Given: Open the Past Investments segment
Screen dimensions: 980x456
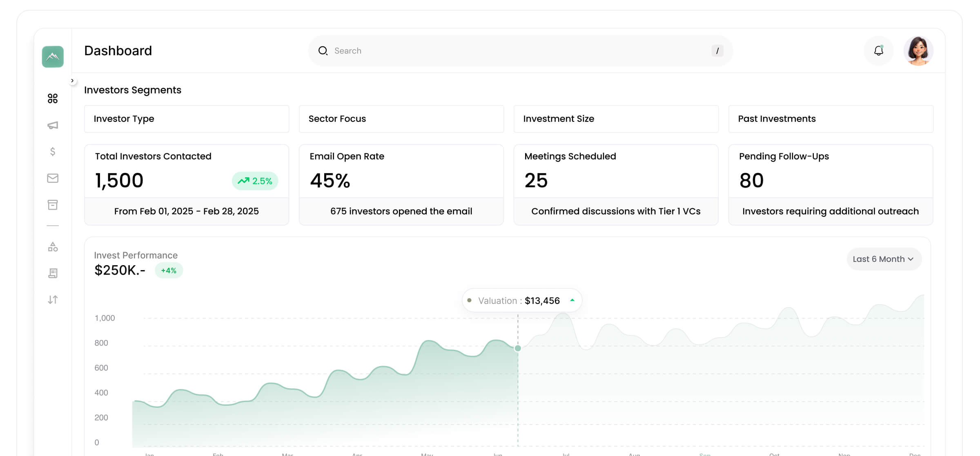Looking at the screenshot, I should pos(831,119).
